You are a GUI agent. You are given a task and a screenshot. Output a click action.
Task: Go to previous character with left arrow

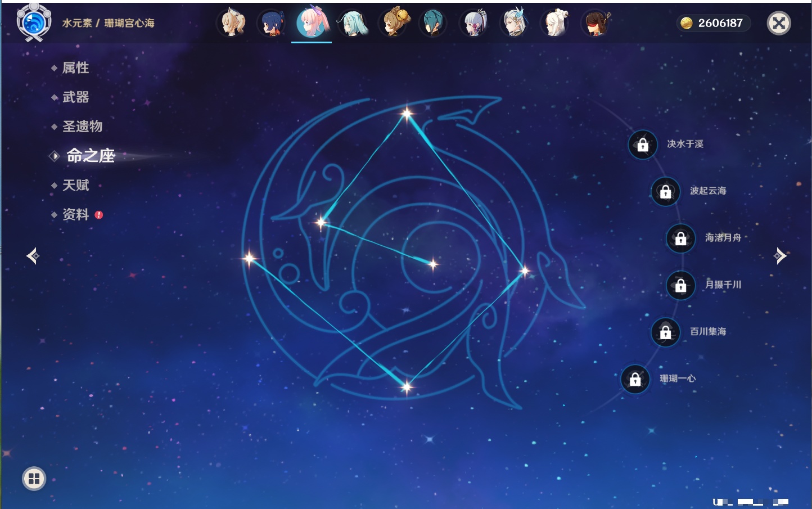(33, 256)
